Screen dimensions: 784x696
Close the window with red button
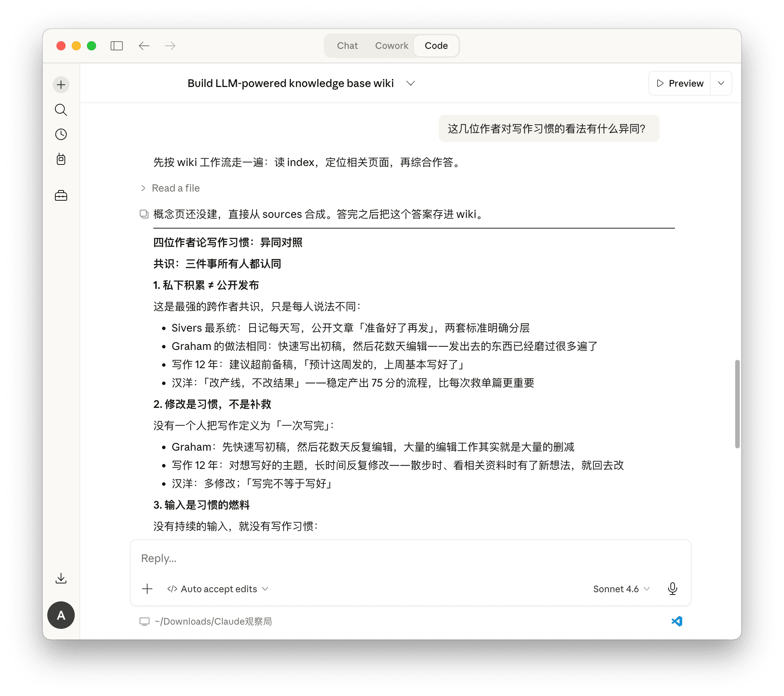[x=61, y=46]
